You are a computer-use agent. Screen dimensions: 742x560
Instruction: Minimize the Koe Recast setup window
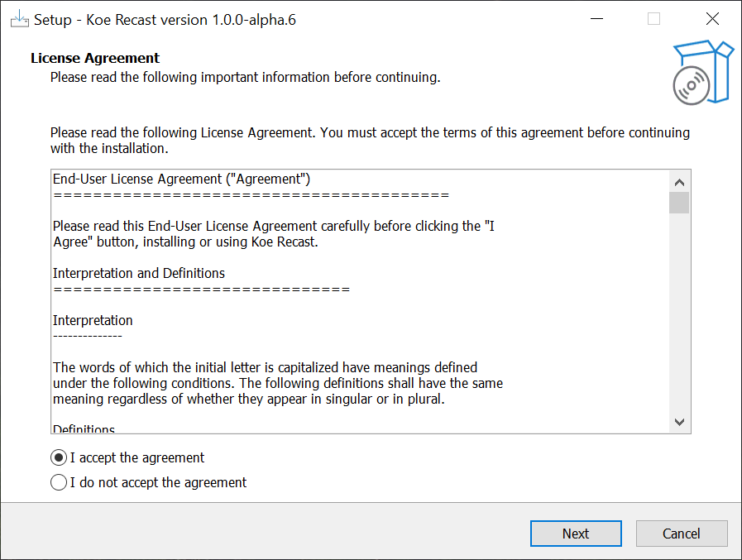597,19
